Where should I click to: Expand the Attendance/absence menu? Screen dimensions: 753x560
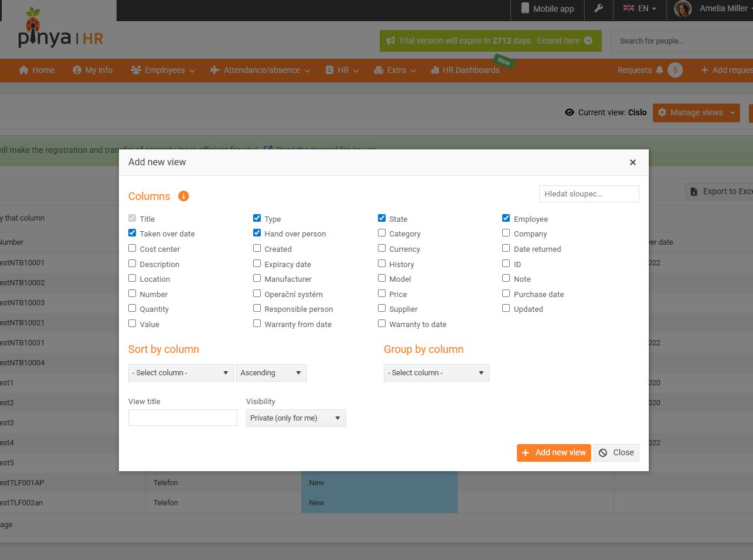click(x=260, y=70)
